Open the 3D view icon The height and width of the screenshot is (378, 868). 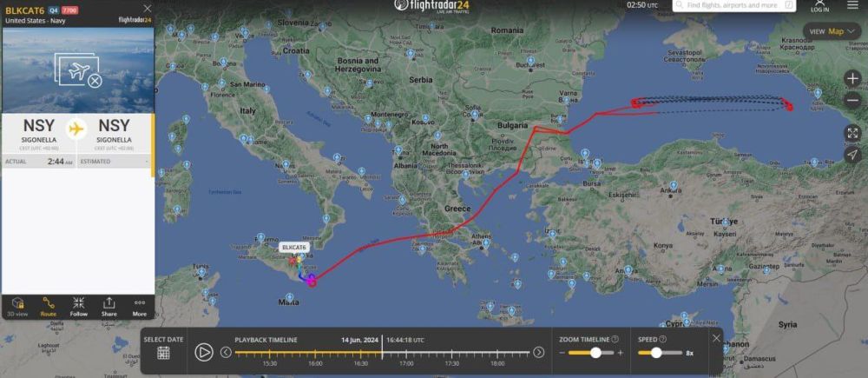17,306
